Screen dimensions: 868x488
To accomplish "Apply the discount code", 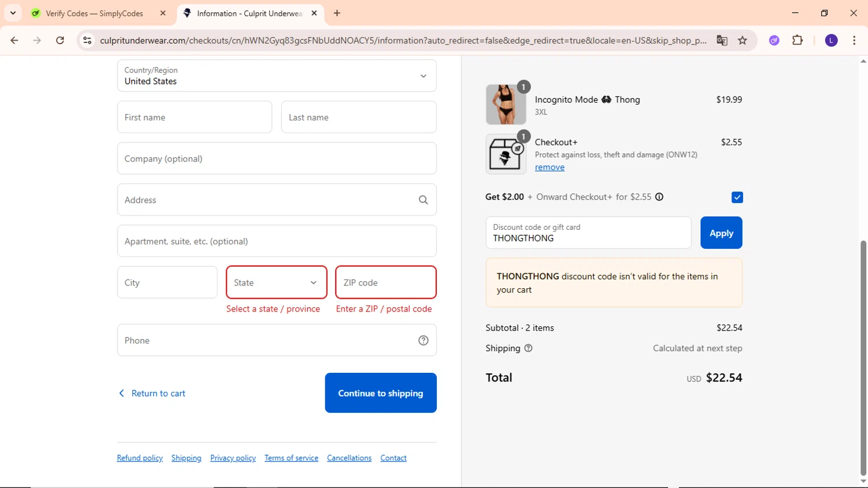I will [721, 233].
